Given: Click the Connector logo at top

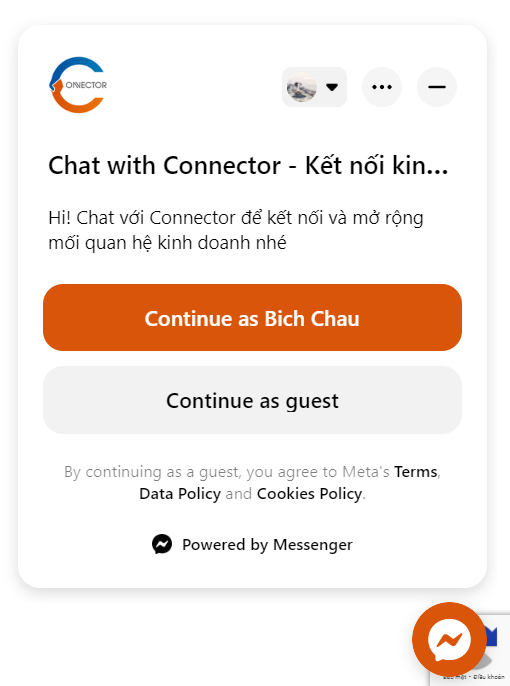Looking at the screenshot, I should [78, 85].
